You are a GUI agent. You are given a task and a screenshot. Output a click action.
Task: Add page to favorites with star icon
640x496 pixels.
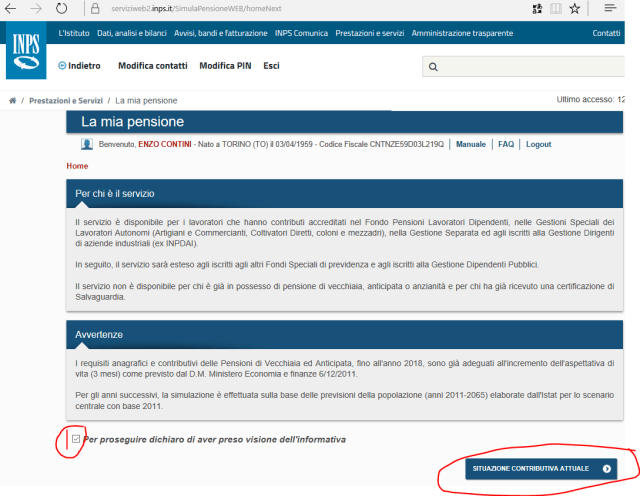click(575, 8)
